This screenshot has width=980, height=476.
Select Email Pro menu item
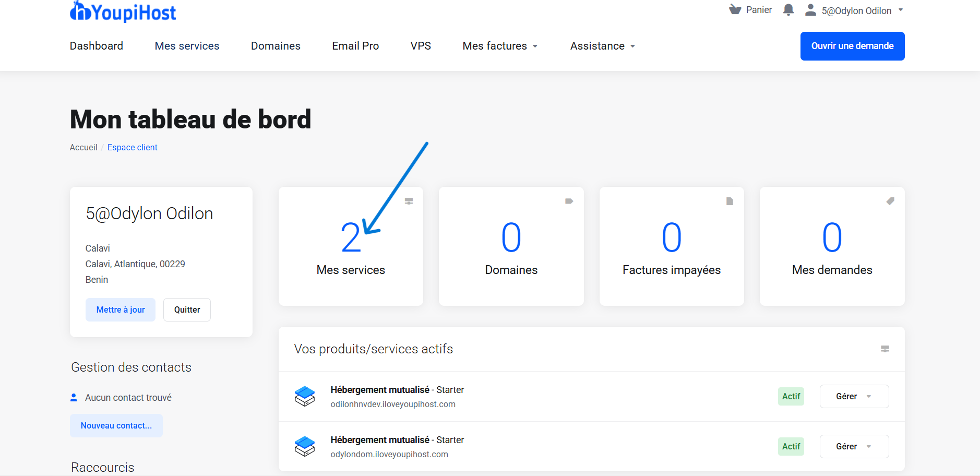point(355,46)
